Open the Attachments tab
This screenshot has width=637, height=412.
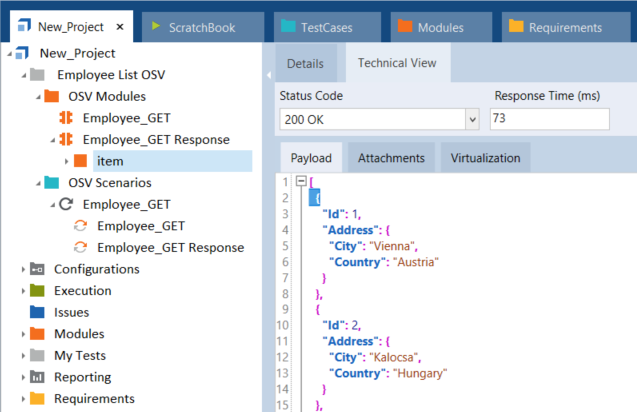391,158
